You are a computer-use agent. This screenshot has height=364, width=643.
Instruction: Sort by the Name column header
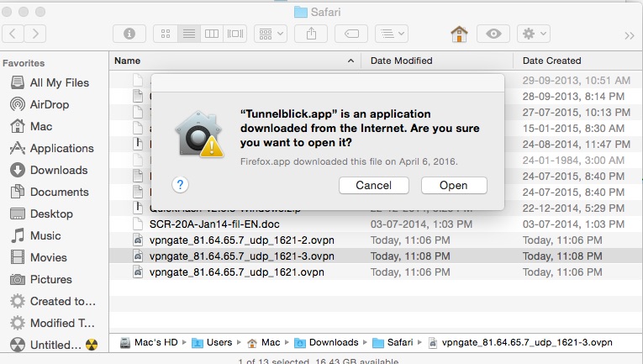click(x=128, y=61)
